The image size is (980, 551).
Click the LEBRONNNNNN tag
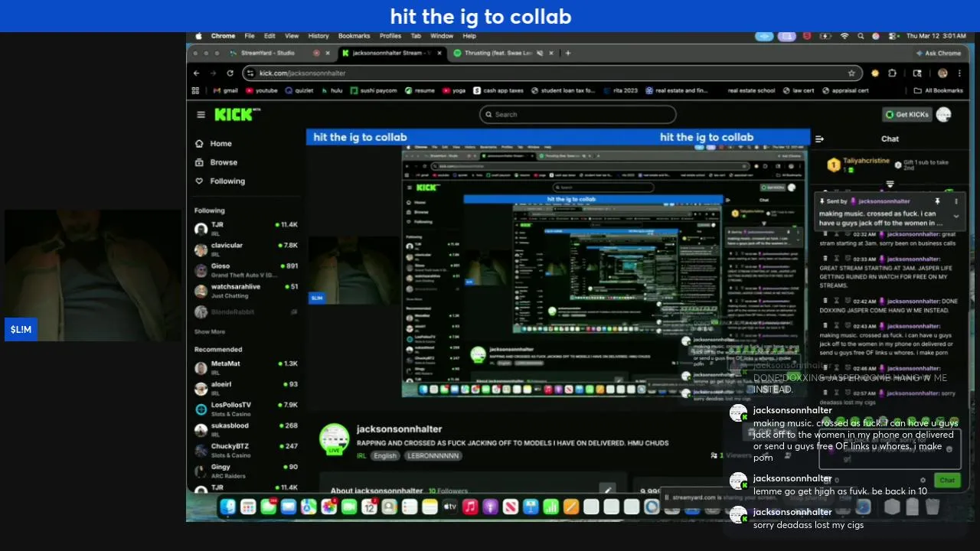tap(433, 455)
